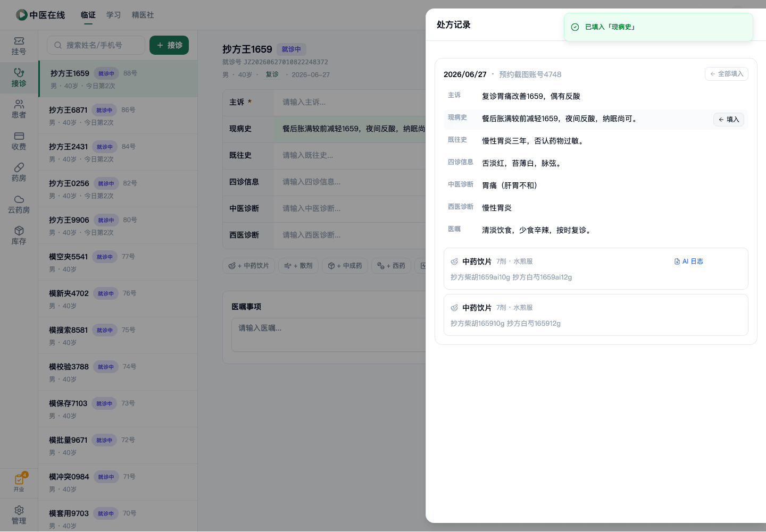The width and height of the screenshot is (766, 532).
Task: Click herb icon of second 中药饮片 card
Action: (x=454, y=308)
